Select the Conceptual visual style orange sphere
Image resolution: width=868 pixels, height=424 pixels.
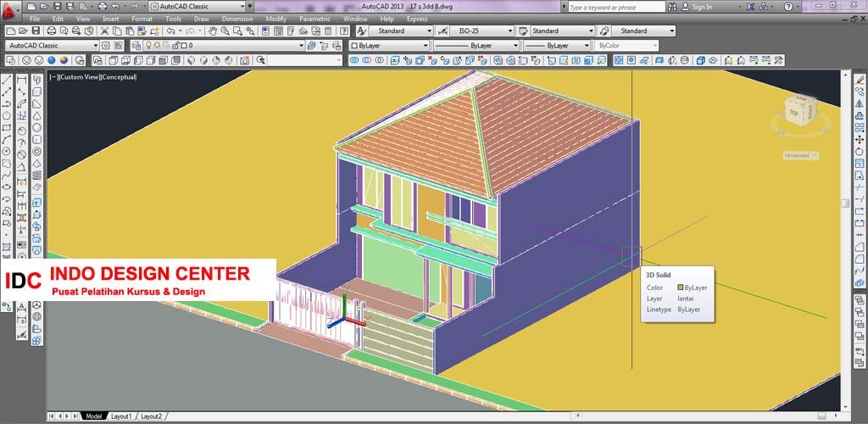point(64,60)
